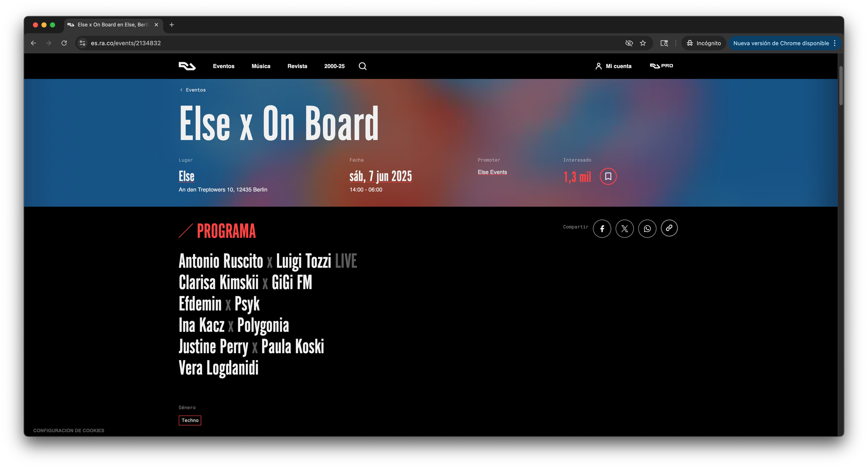Copy event link with chain icon
The width and height of the screenshot is (868, 468).
coord(669,228)
